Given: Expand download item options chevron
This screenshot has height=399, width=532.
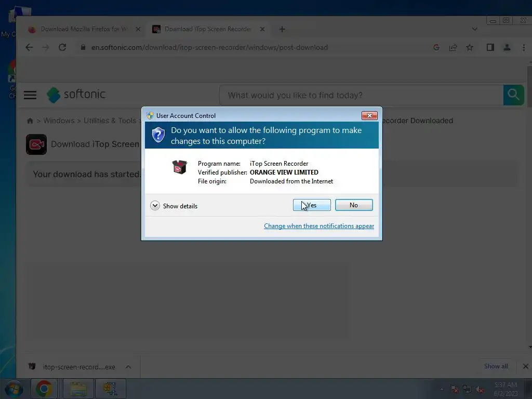Looking at the screenshot, I should [x=128, y=367].
